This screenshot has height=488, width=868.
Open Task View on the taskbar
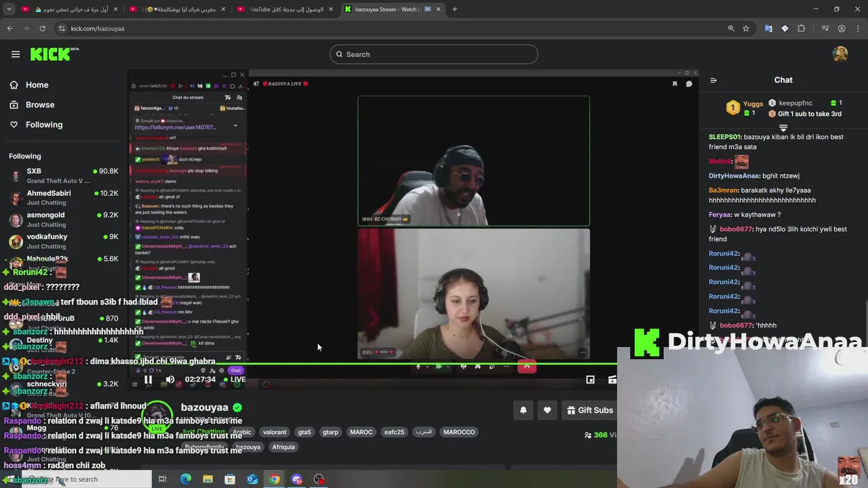(163, 479)
